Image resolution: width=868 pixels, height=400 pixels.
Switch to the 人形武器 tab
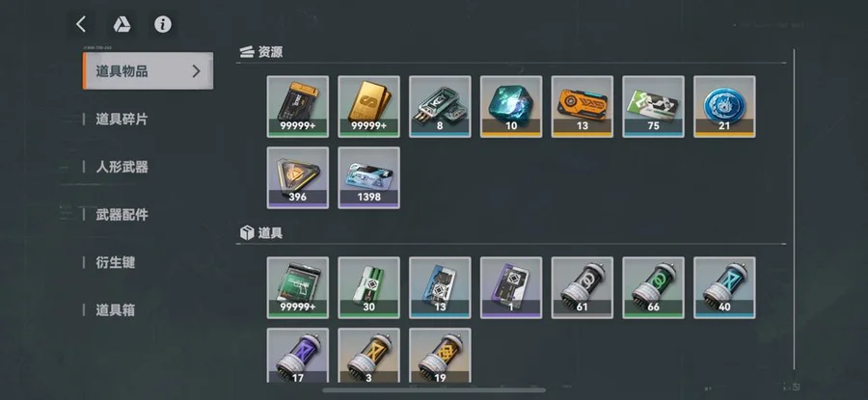tap(122, 167)
